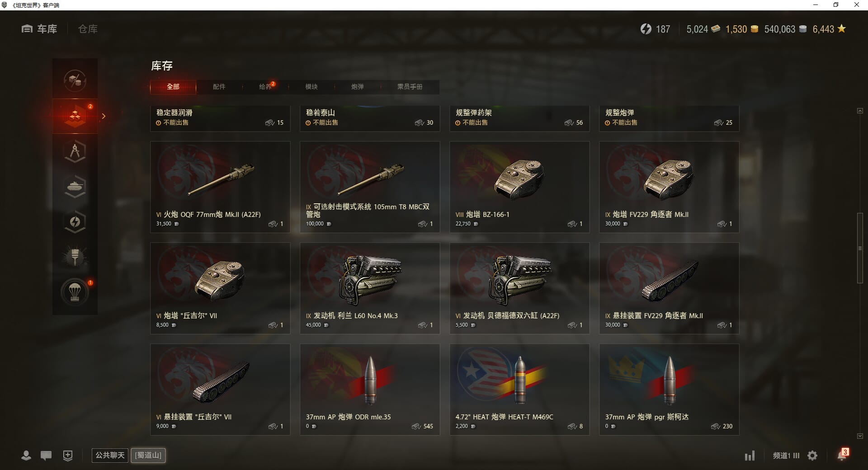Open the notifications bell icon

pyautogui.click(x=842, y=455)
